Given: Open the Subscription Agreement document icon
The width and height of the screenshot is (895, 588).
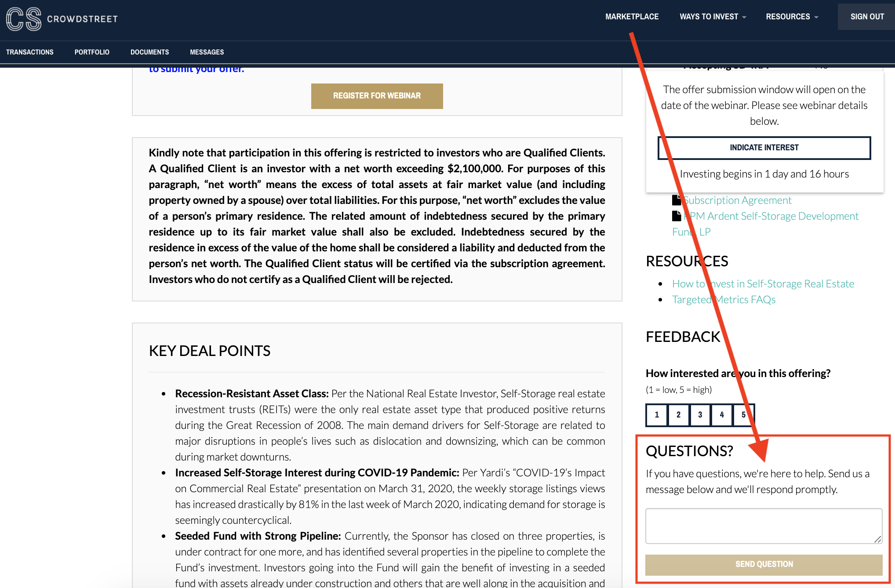Looking at the screenshot, I should [x=677, y=200].
